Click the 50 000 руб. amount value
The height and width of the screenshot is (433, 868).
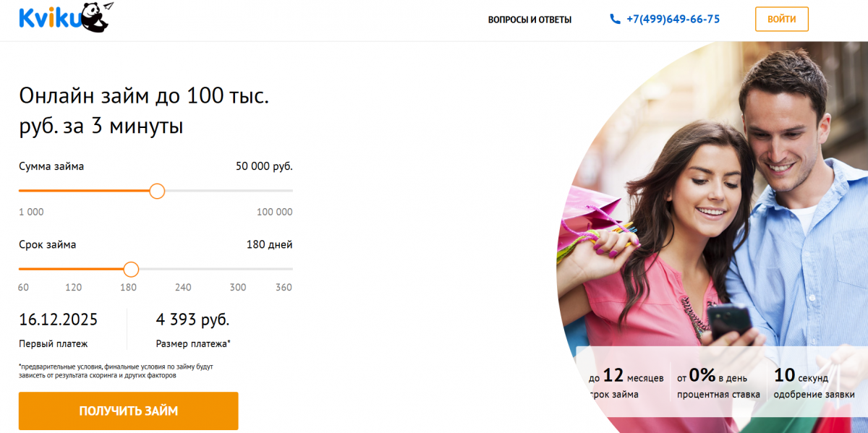(264, 166)
